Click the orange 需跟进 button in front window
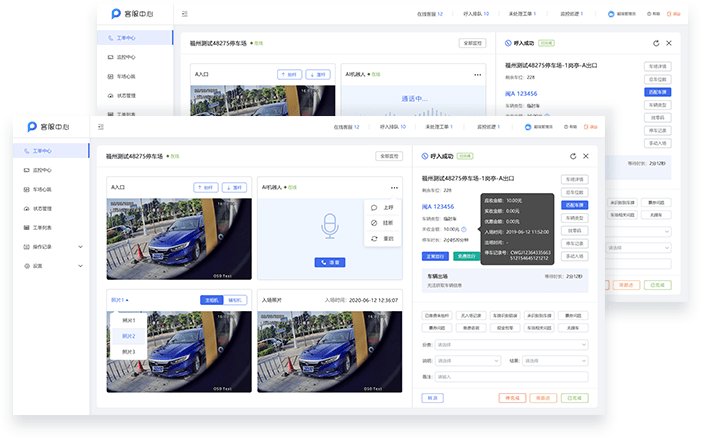 click(543, 398)
